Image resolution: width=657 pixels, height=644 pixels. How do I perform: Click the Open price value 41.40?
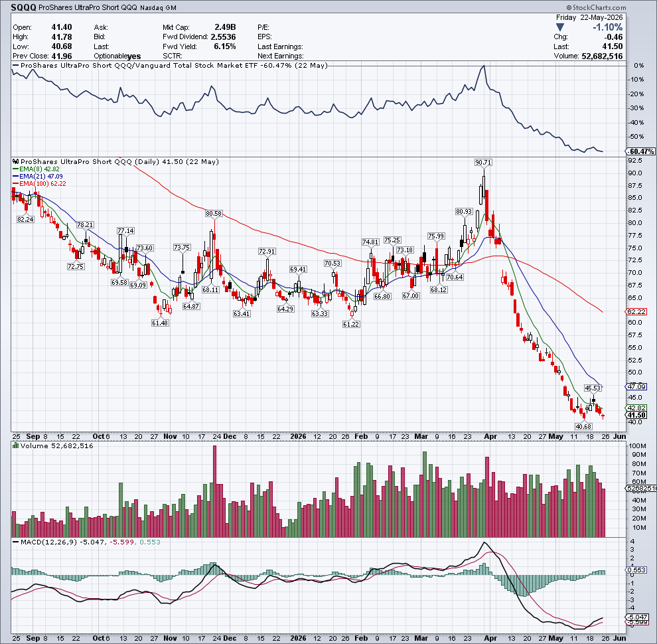pos(62,27)
